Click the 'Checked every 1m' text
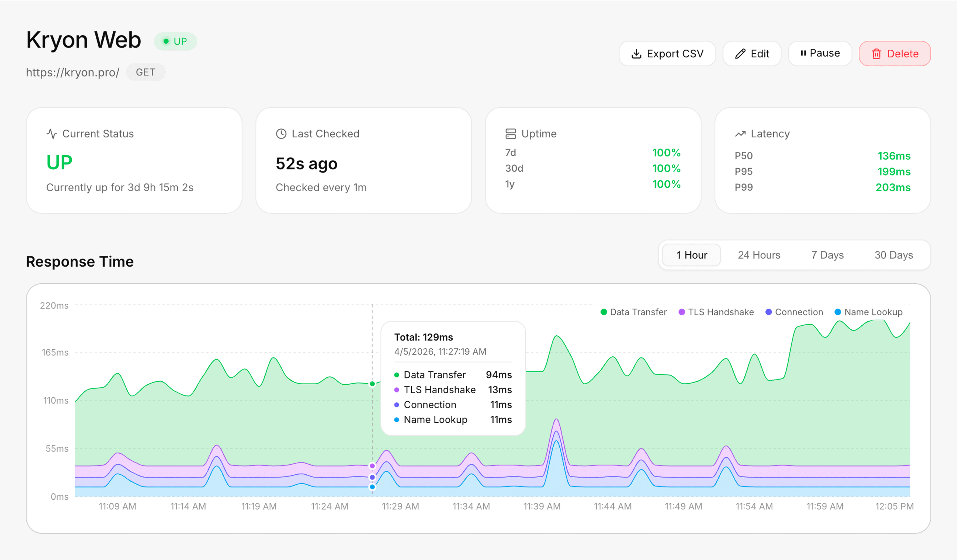The height and width of the screenshot is (560, 957). (x=321, y=187)
